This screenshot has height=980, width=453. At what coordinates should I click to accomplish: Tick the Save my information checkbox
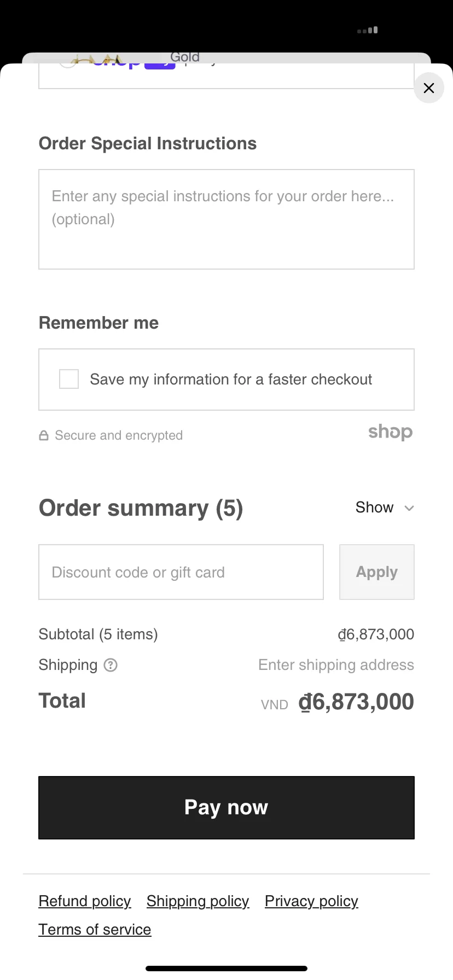69,379
